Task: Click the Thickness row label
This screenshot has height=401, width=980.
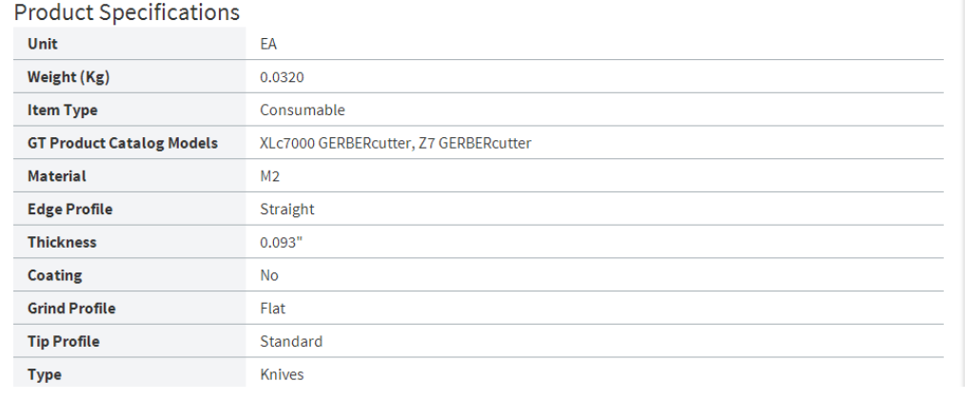Action: point(62,242)
